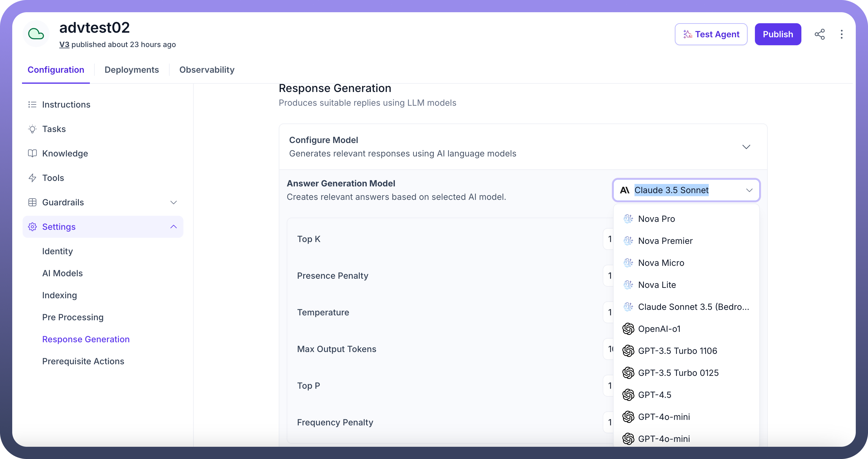Image resolution: width=868 pixels, height=459 pixels.
Task: Open the V3 version link
Action: [64, 45]
